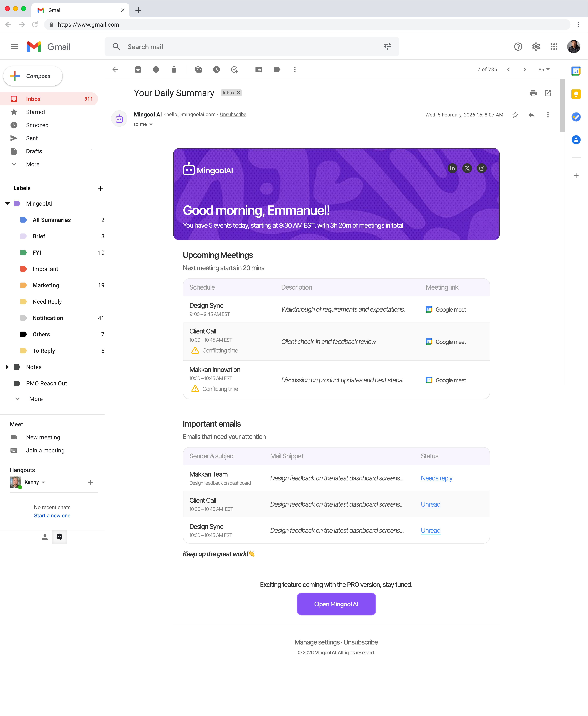This screenshot has height=716, width=588.
Task: Remove the Inbox label chip
Action: [238, 93]
